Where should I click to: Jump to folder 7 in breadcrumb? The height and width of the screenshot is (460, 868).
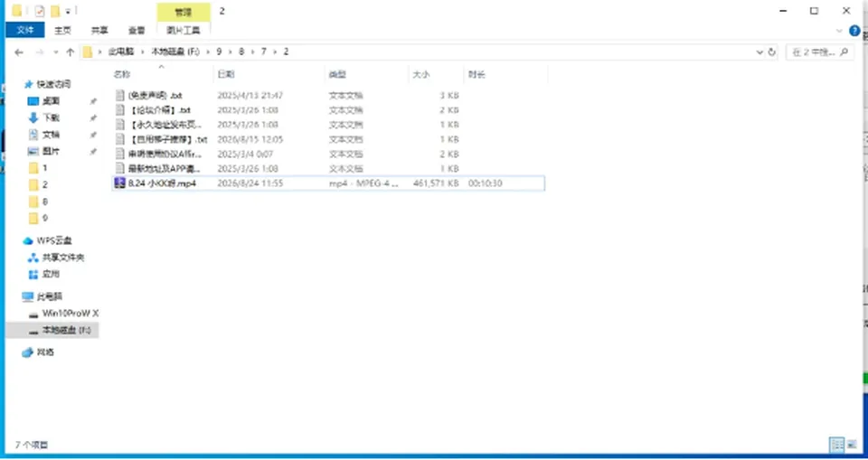(x=263, y=52)
